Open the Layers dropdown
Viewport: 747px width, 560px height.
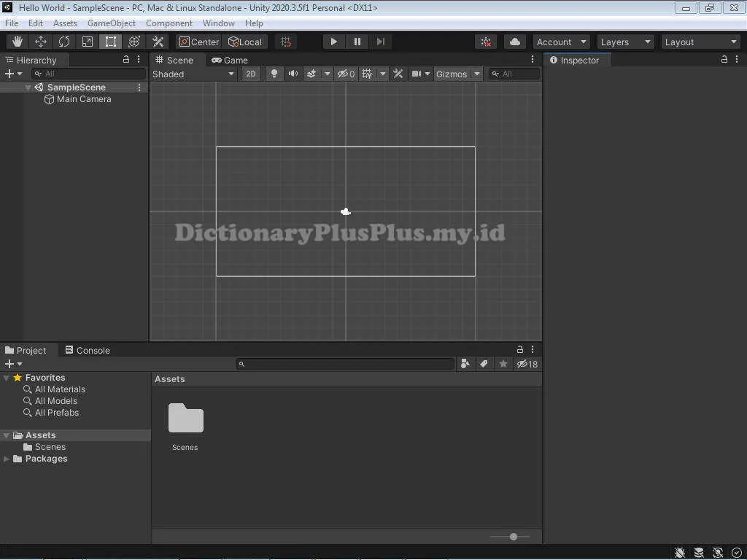[625, 42]
